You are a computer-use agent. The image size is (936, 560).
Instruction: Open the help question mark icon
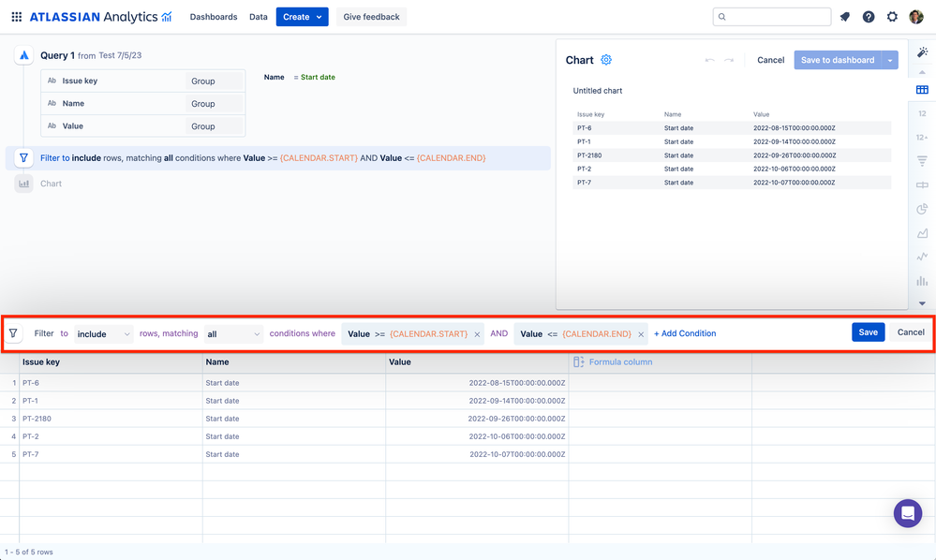click(869, 17)
